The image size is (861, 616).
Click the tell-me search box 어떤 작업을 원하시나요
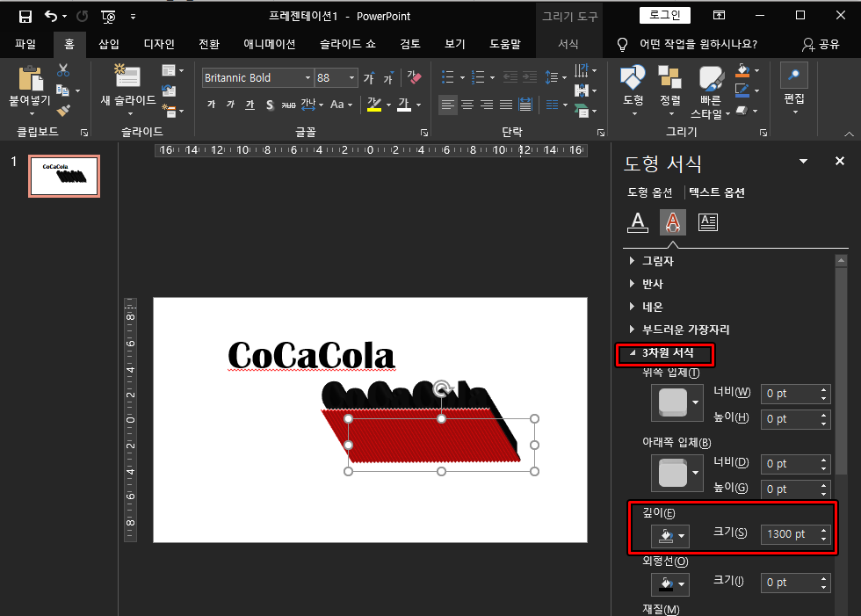(x=698, y=44)
